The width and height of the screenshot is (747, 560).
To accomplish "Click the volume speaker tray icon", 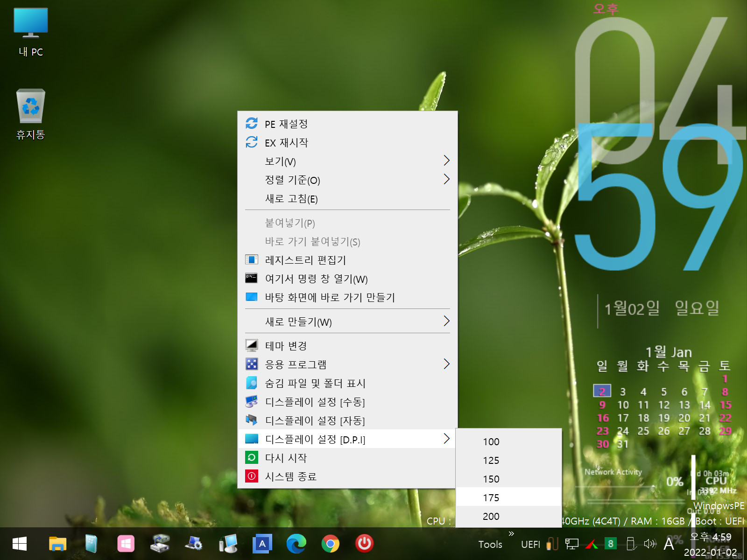I will pos(649,544).
